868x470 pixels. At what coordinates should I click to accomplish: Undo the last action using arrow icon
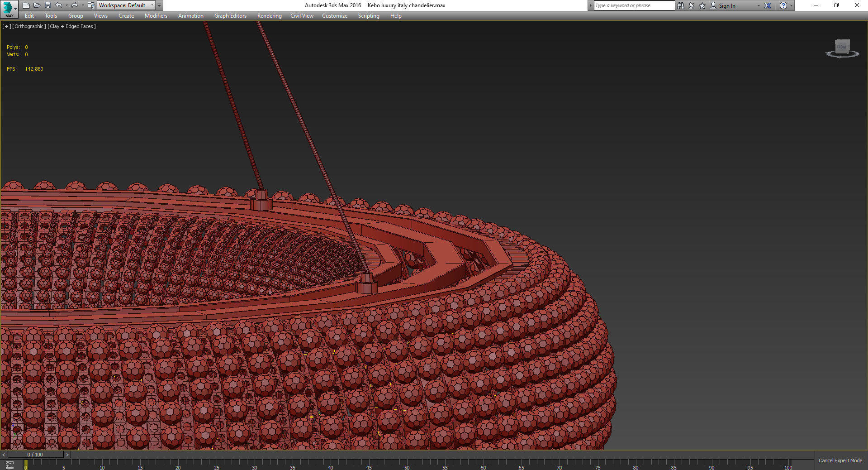(x=59, y=5)
